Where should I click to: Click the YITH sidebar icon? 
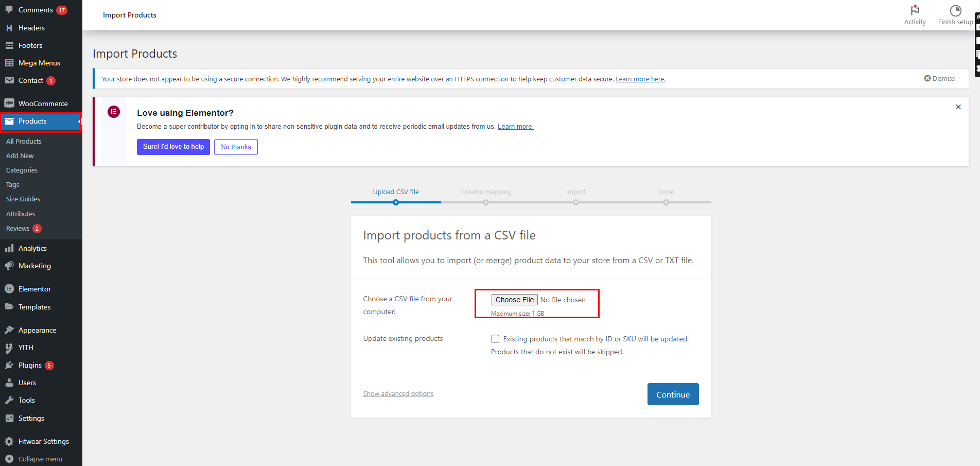(9, 348)
